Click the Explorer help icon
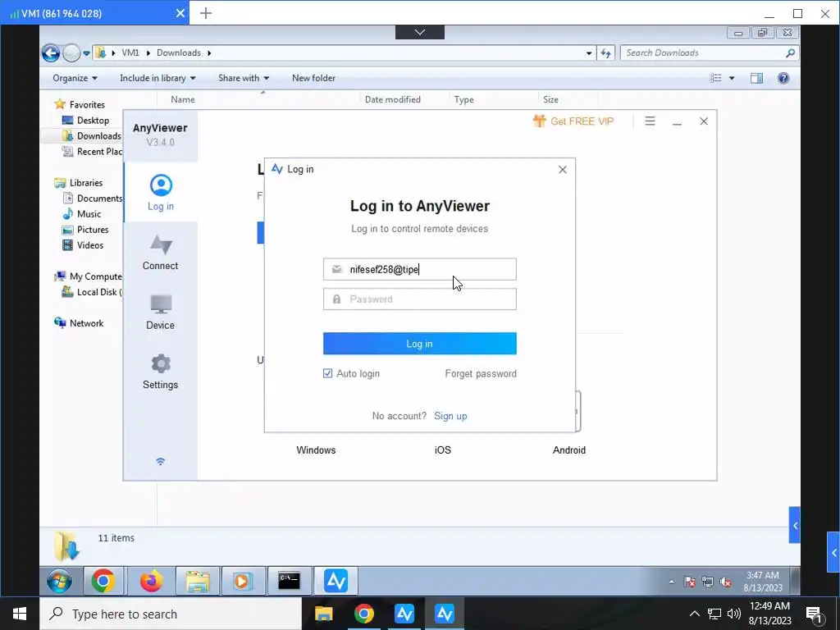Screen dimensions: 840x630 [783, 78]
